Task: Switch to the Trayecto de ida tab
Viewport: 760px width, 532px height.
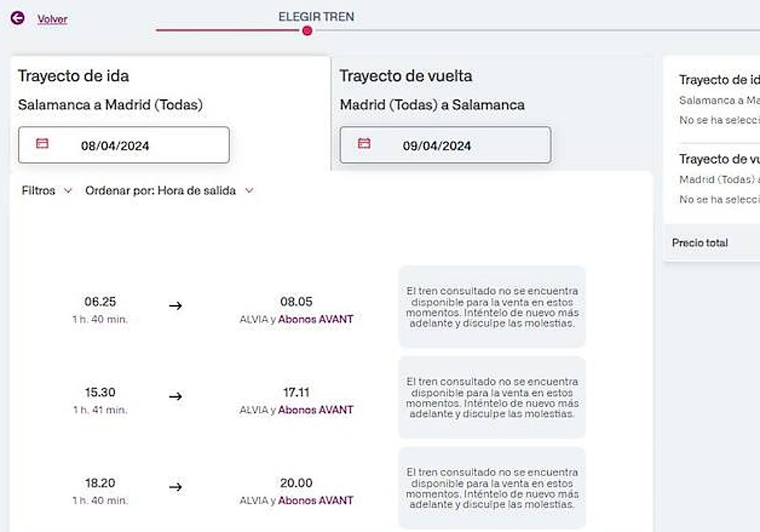Action: tap(73, 76)
